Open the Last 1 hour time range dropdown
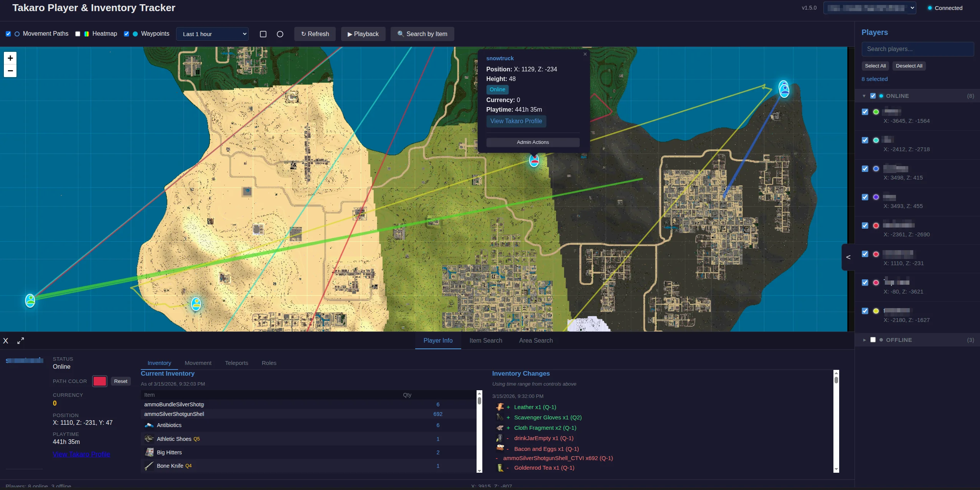Image resolution: width=980 pixels, height=490 pixels. click(x=213, y=34)
